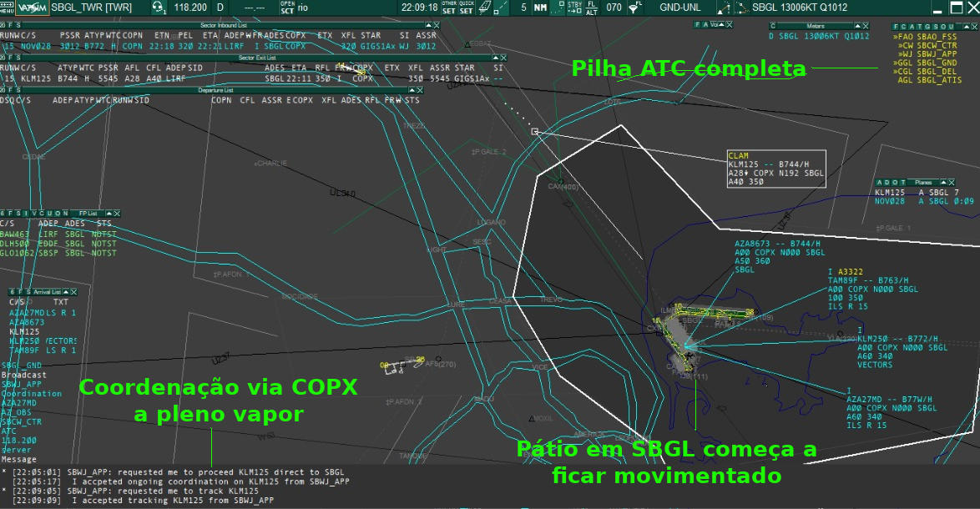The height and width of the screenshot is (509, 980).
Task: Toggle the D filter in Planes list header
Action: pyautogui.click(x=887, y=183)
